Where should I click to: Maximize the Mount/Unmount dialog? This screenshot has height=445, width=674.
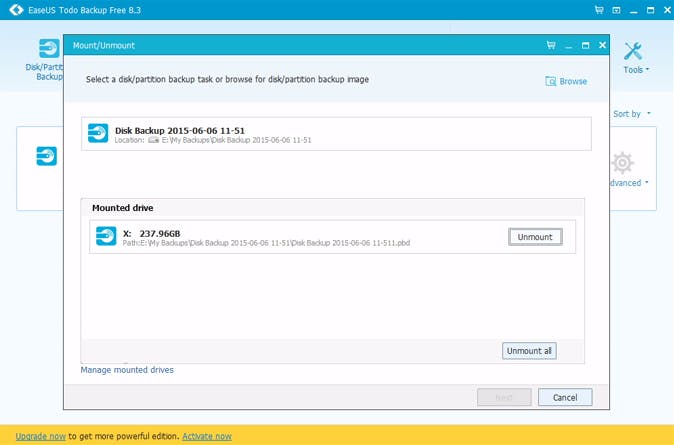[x=585, y=45]
